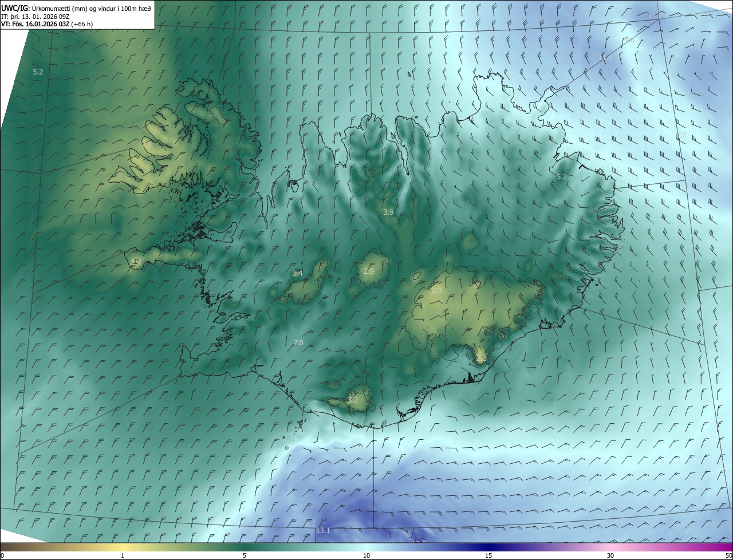733x560 pixels.
Task: Click the 3.2 value on the southern ice cap
Action: pyautogui.click(x=353, y=400)
